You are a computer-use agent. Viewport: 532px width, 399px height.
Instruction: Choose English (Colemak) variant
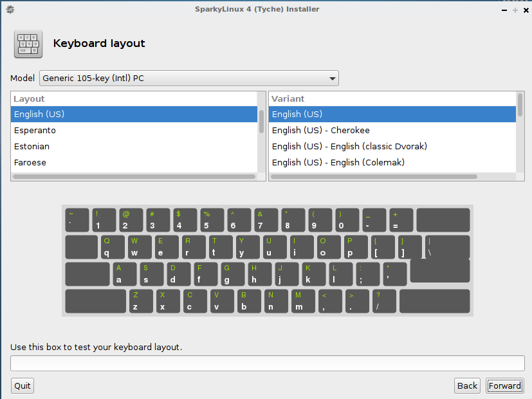tap(392, 163)
